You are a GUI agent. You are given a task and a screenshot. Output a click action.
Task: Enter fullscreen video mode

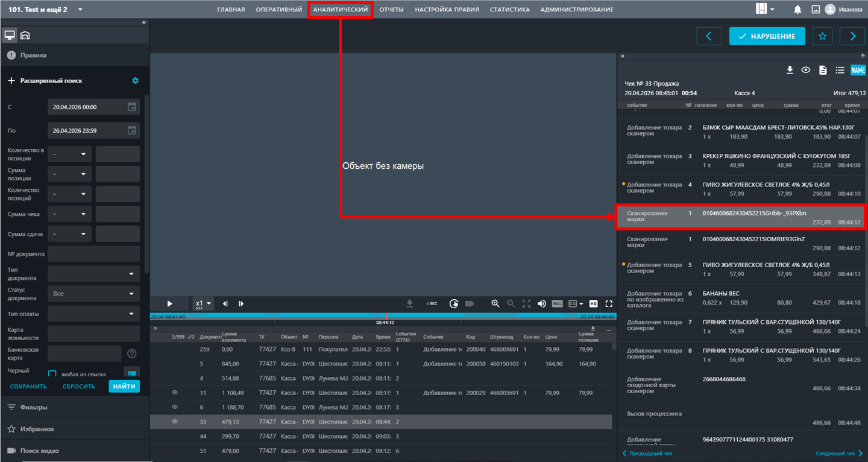point(609,303)
